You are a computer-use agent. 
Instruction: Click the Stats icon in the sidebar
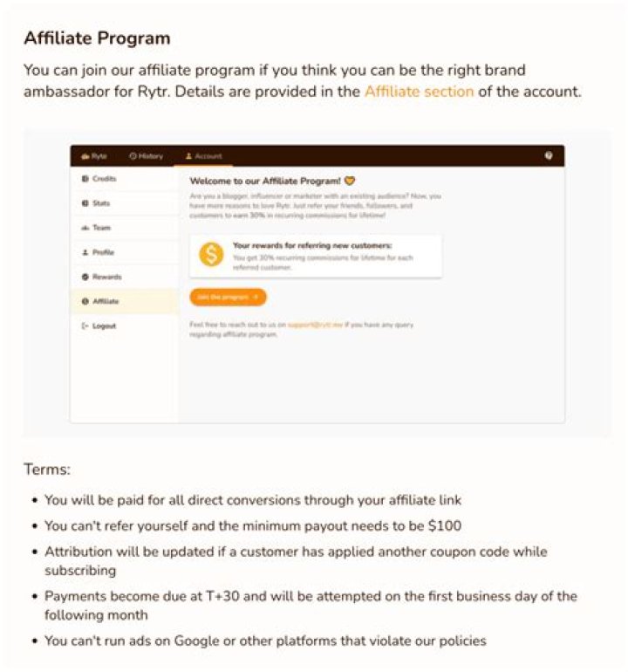(85, 203)
